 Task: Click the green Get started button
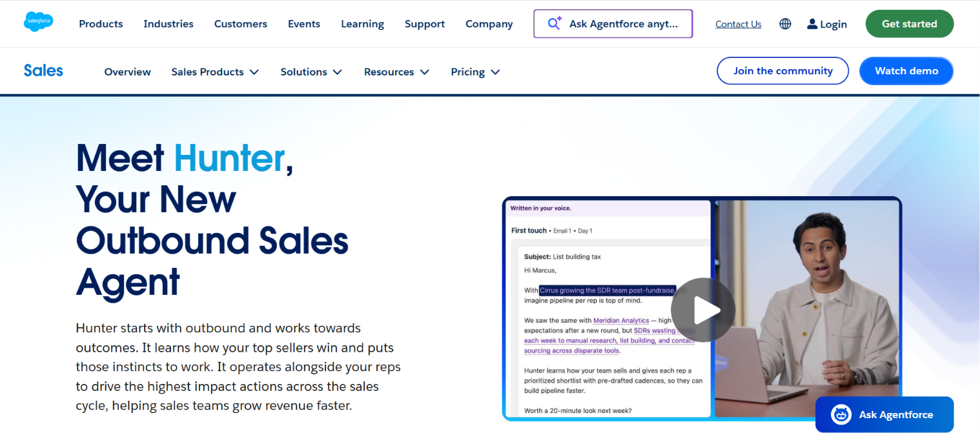(x=910, y=24)
